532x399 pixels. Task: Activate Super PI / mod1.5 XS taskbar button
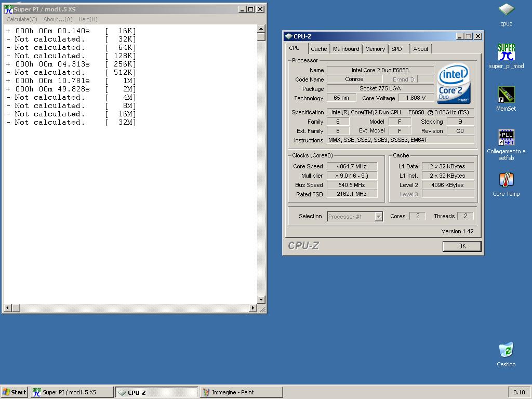(72, 392)
